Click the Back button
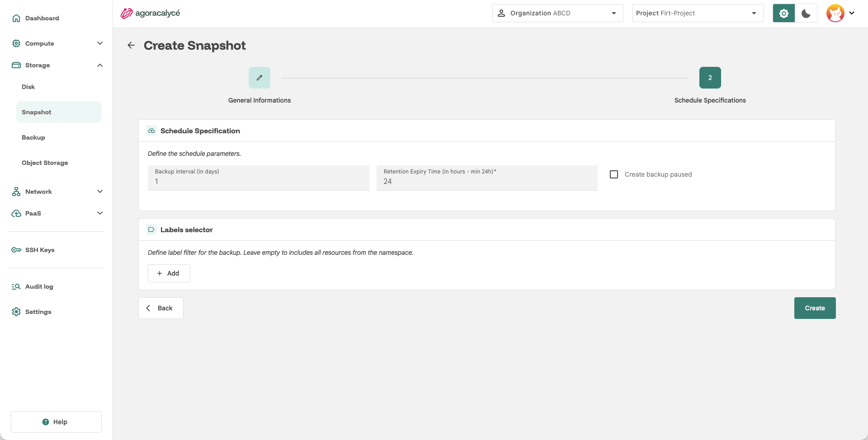 [x=160, y=308]
